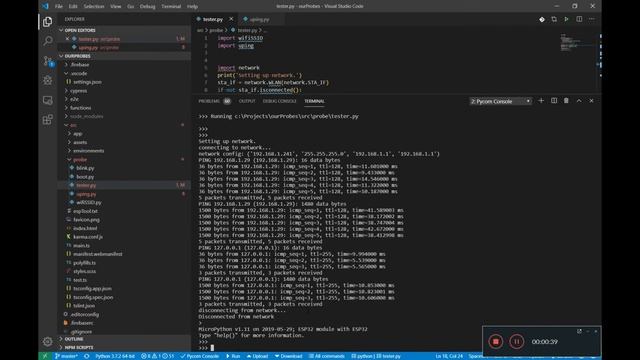The image size is (640, 360).
Task: Open wifiSSID.py in the explorer
Action: pos(89,202)
